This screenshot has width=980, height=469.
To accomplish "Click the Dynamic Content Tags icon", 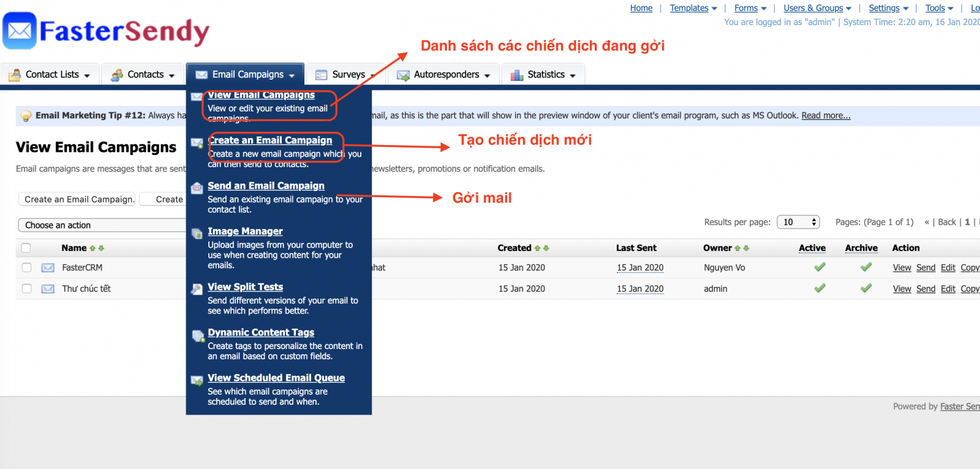I will tap(197, 335).
